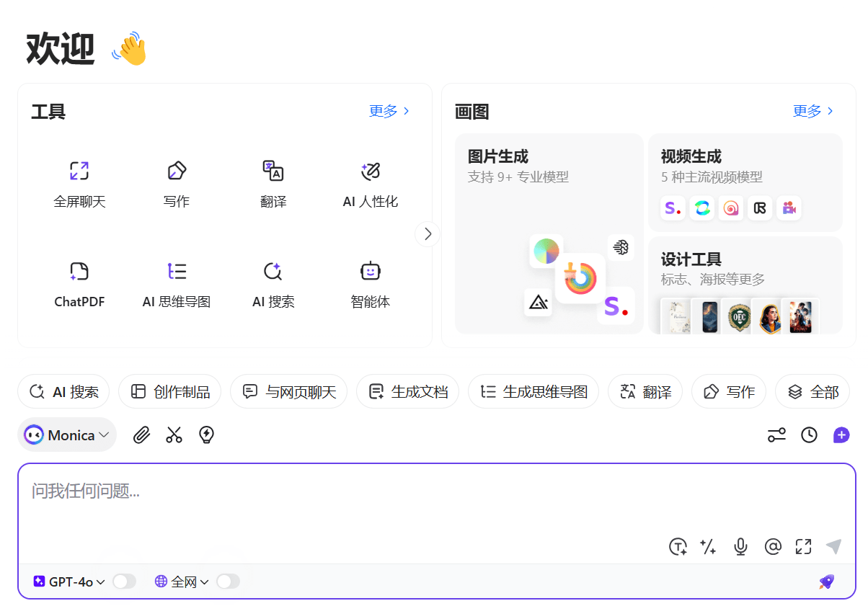The image size is (868, 606).
Task: Open the 全屏聊天 tool
Action: click(x=79, y=184)
